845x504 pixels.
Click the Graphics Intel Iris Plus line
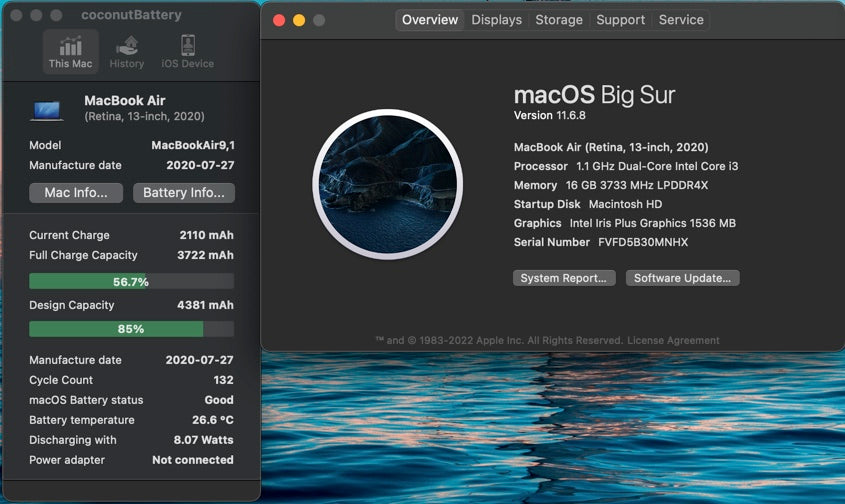pos(625,223)
